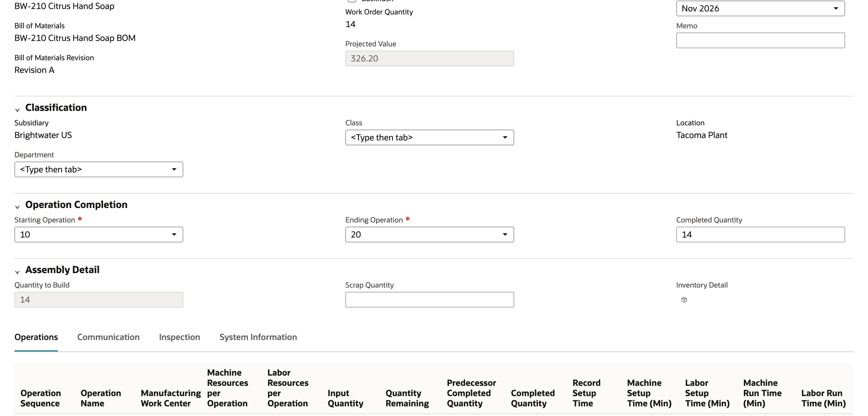Click the Brightwater US subsidiary value
Image resolution: width=868 pixels, height=416 pixels.
(43, 135)
